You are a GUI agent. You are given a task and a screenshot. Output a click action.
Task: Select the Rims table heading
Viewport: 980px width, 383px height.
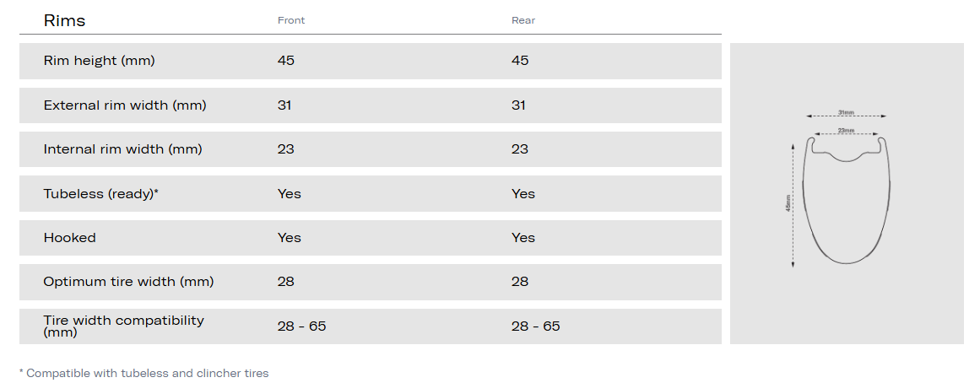click(x=64, y=20)
